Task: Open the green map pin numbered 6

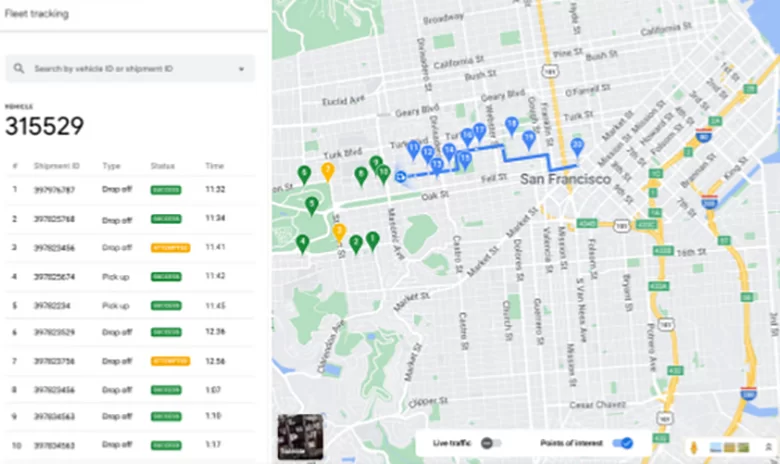Action: [x=304, y=175]
